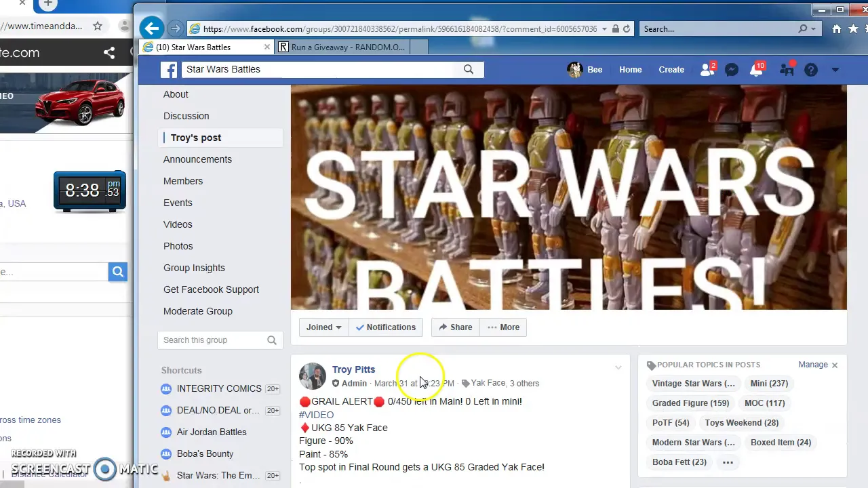Open Group Insights
Screen dimensions: 868x488
[194, 268]
